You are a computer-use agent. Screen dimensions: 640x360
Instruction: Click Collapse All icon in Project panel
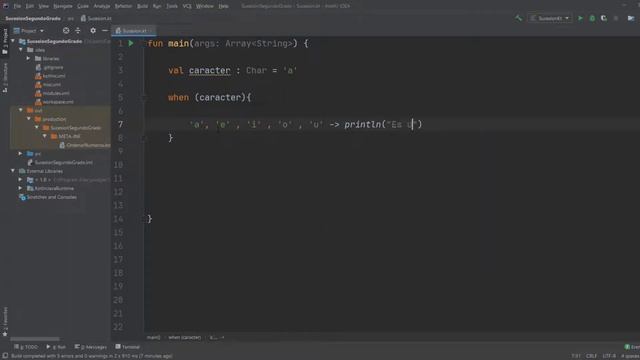[x=78, y=31]
